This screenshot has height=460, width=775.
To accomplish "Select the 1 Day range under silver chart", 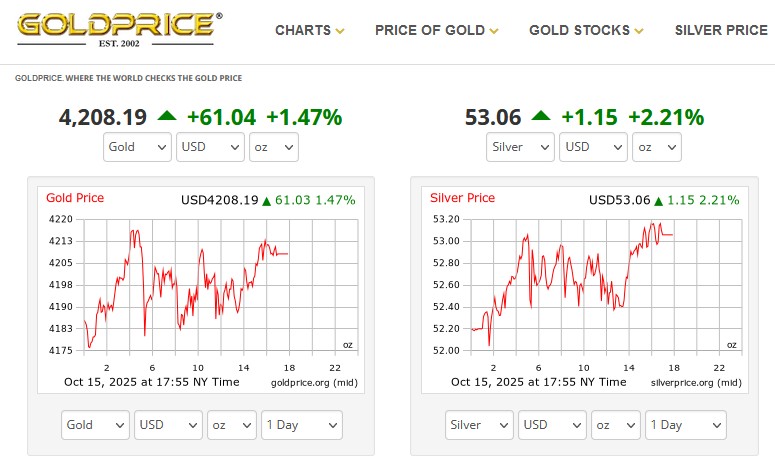I will (x=686, y=425).
